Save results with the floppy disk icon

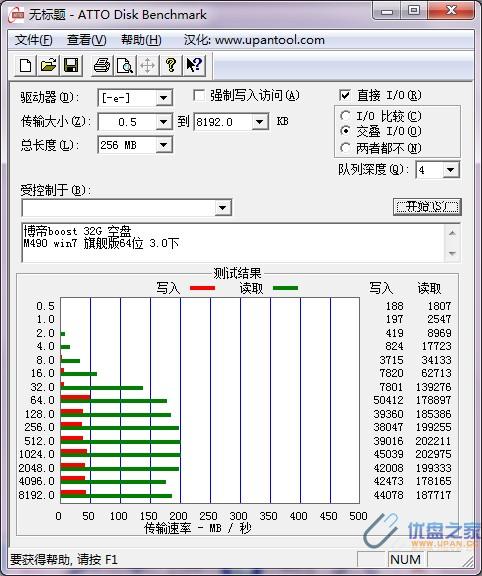click(x=71, y=66)
